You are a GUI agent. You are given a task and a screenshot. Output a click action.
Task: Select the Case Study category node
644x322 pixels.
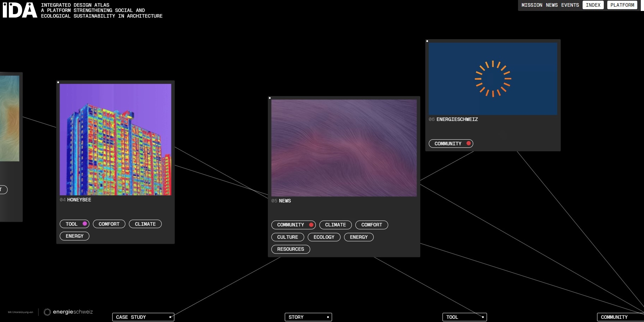point(143,317)
